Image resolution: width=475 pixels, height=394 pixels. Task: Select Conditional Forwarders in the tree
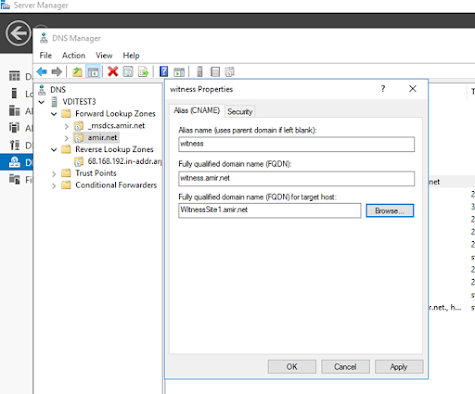[116, 185]
